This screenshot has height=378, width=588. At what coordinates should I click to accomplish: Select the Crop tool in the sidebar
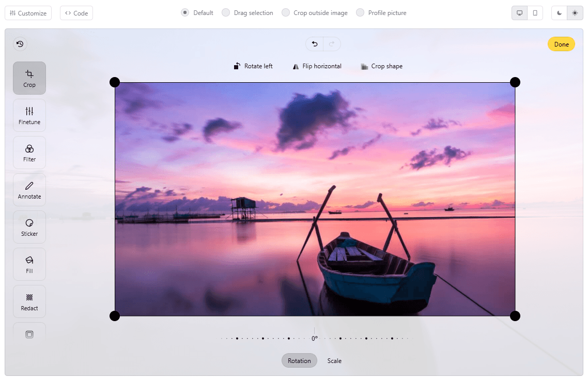[x=29, y=78]
